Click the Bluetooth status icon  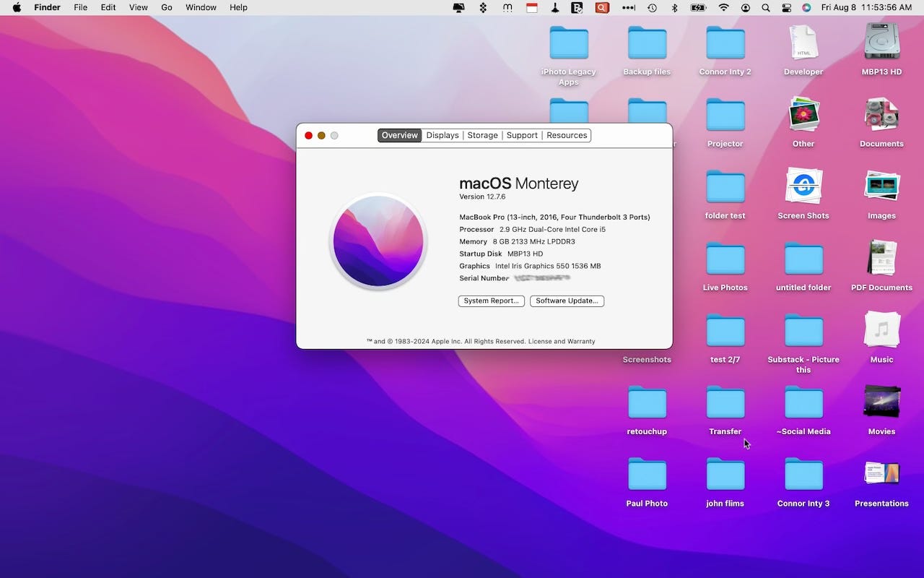pyautogui.click(x=675, y=7)
